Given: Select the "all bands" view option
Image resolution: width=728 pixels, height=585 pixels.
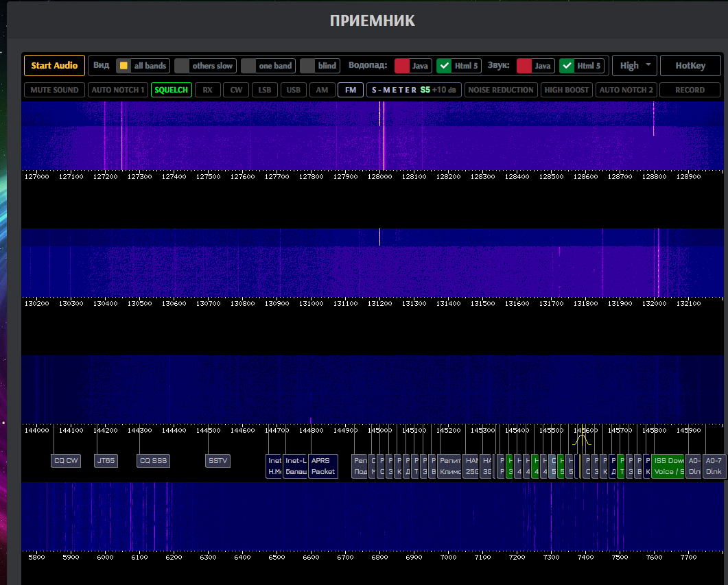Looking at the screenshot, I should click(x=143, y=66).
